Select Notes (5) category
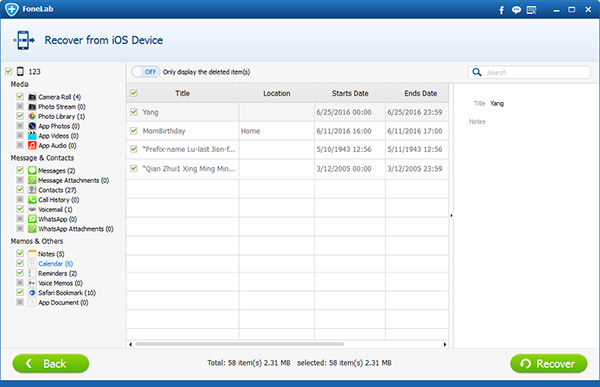Viewport: 600px width, 387px height. pos(51,254)
